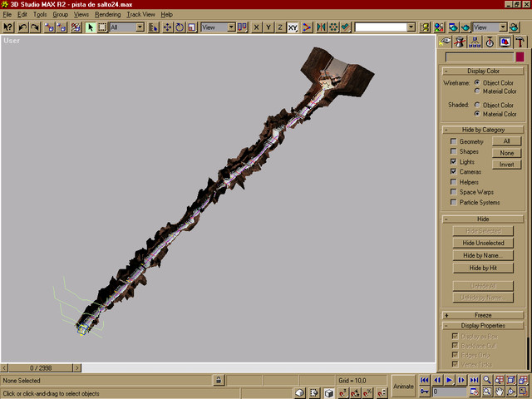Open the File menu

tap(7, 15)
